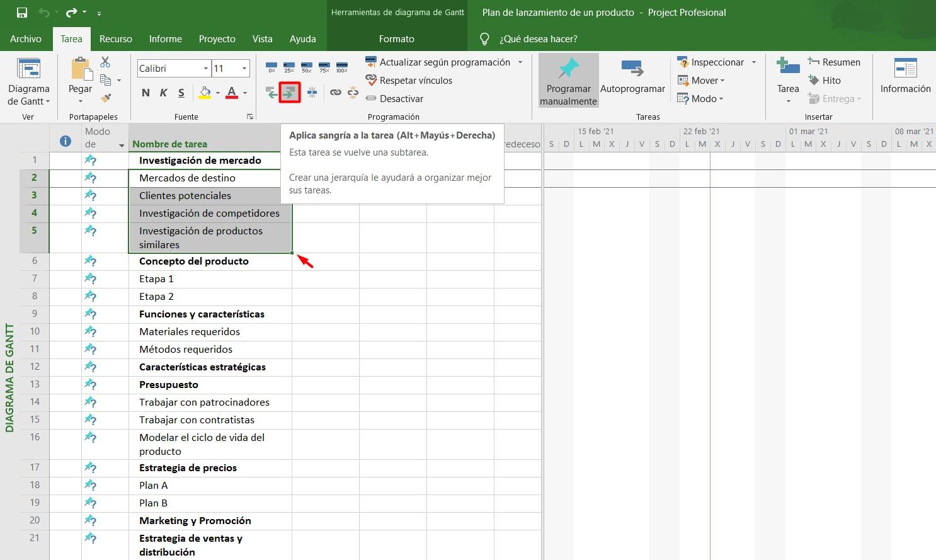Screen dimensions: 936x560
Task: Expand the Copy options dropdown arrow
Action: point(119,81)
